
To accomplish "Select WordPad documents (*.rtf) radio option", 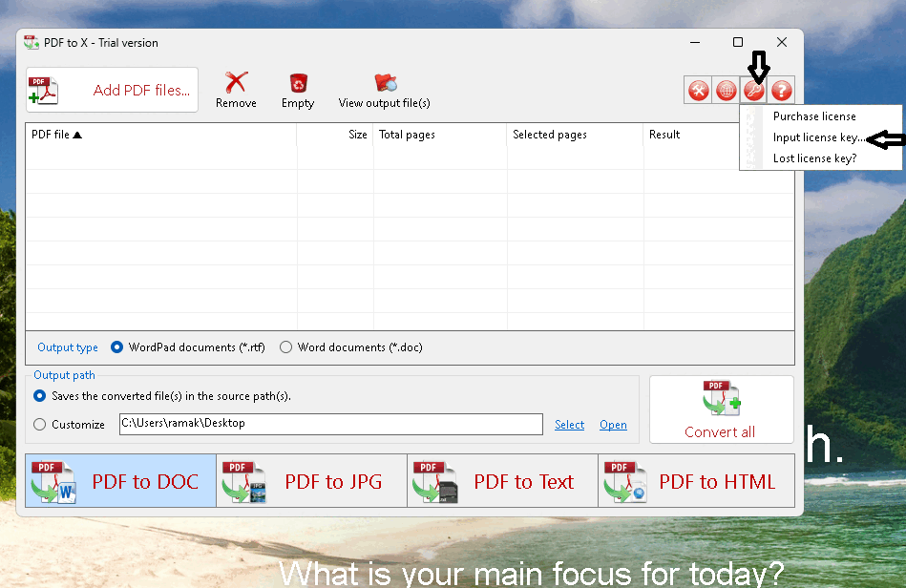I will point(117,347).
